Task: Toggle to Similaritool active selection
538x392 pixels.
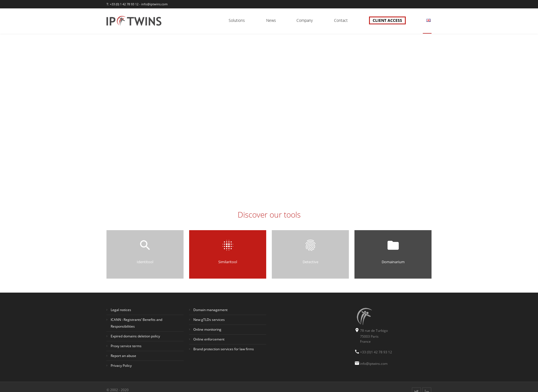Action: coord(228,254)
